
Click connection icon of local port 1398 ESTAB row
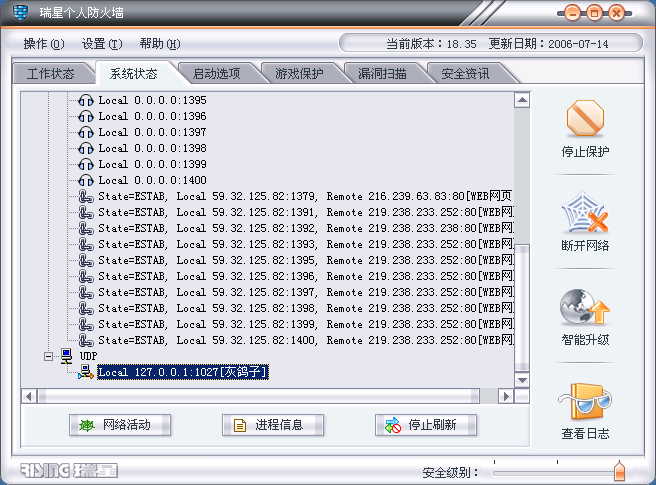click(x=86, y=308)
